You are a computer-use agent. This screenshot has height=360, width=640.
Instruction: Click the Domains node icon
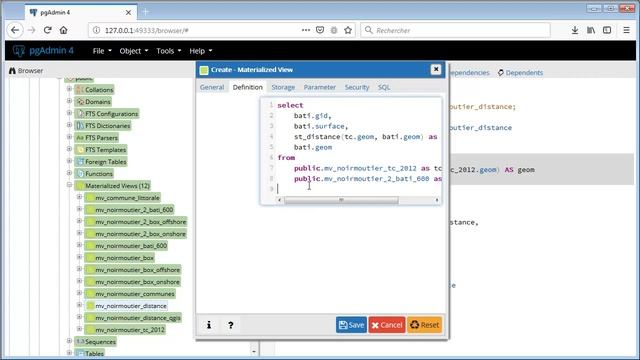80,102
